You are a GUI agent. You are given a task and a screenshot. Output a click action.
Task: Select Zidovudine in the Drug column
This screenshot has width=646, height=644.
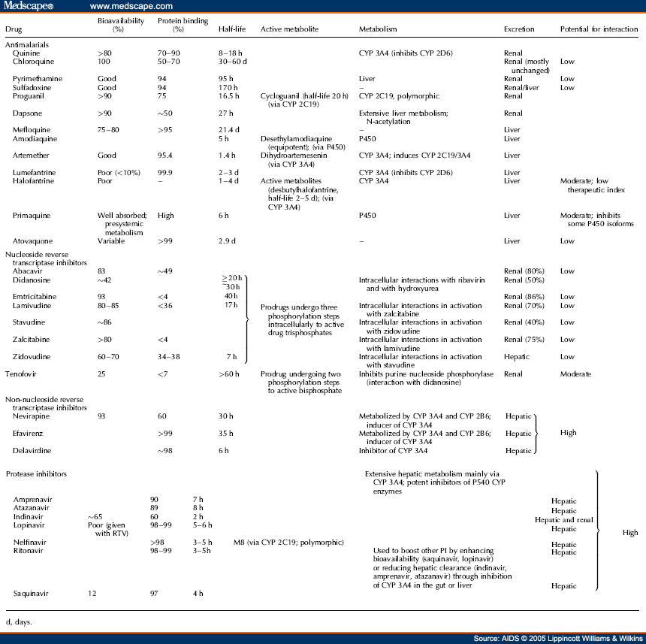point(32,357)
